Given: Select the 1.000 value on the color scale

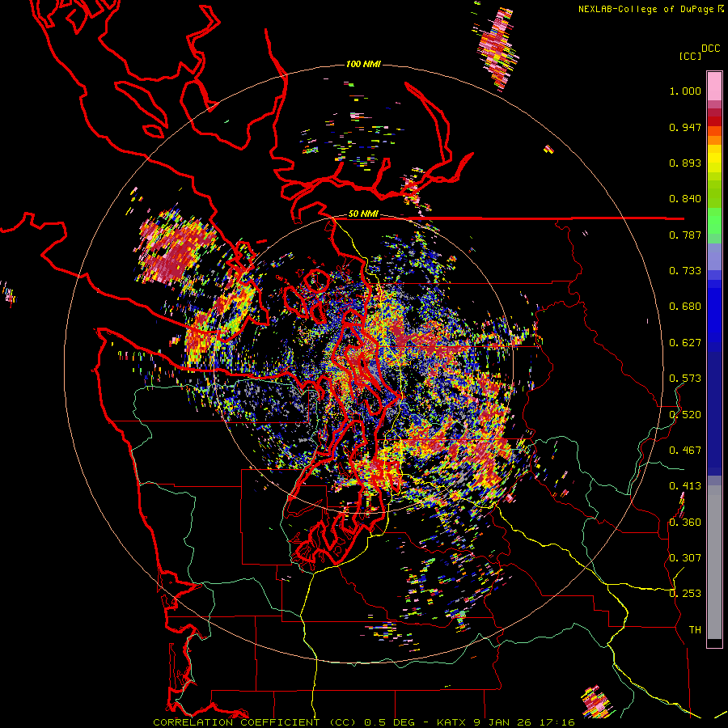Looking at the screenshot, I should coord(685,91).
